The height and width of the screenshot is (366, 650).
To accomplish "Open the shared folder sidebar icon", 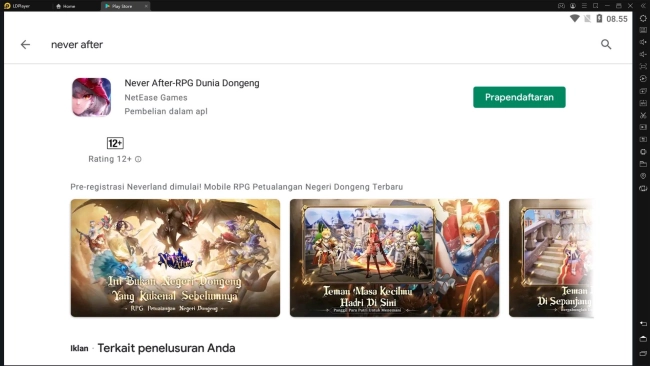I will (x=643, y=164).
